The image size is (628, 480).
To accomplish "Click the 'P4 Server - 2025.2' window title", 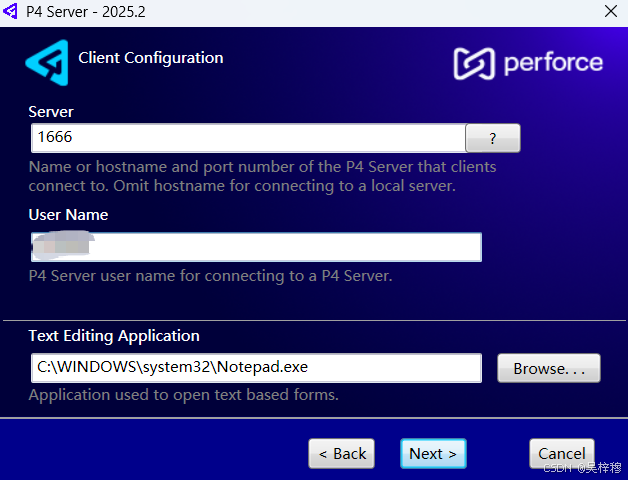I will point(86,12).
